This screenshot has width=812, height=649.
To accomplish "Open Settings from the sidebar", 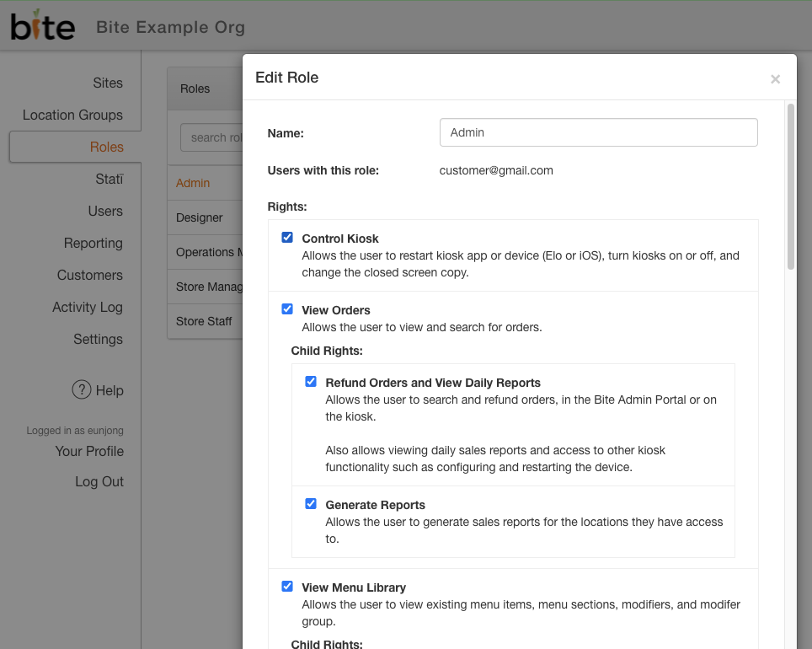I will tap(98, 339).
